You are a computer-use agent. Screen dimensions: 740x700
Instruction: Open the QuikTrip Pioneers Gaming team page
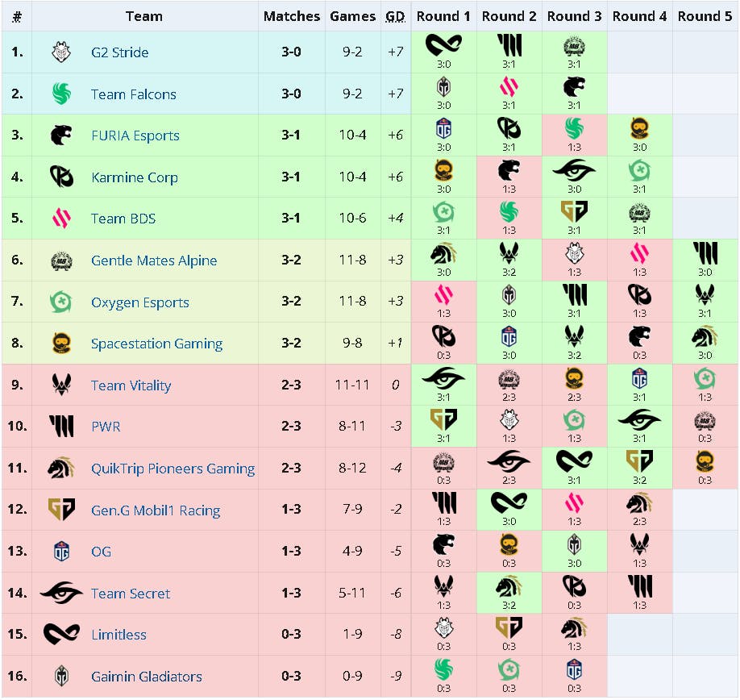[x=173, y=469]
